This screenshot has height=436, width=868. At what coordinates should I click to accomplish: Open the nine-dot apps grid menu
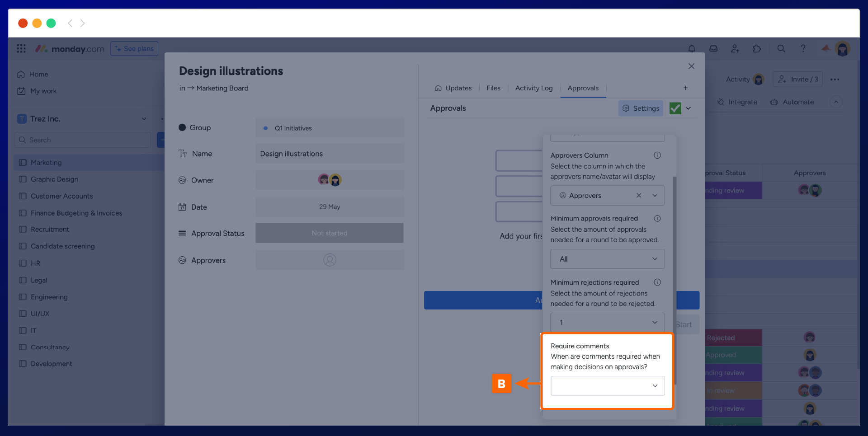21,49
